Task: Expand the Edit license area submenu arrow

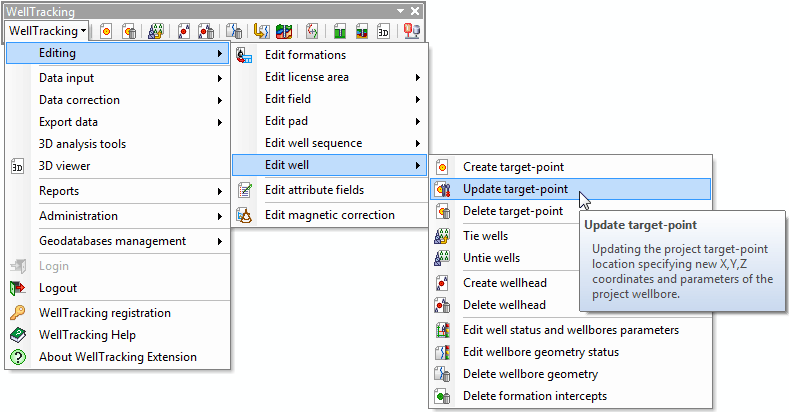Action: tap(418, 77)
